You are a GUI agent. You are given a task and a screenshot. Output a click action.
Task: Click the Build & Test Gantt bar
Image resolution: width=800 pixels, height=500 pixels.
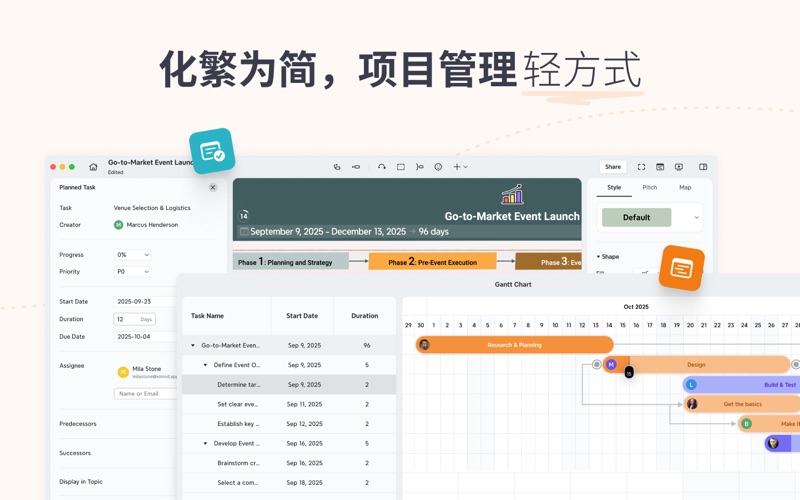741,384
